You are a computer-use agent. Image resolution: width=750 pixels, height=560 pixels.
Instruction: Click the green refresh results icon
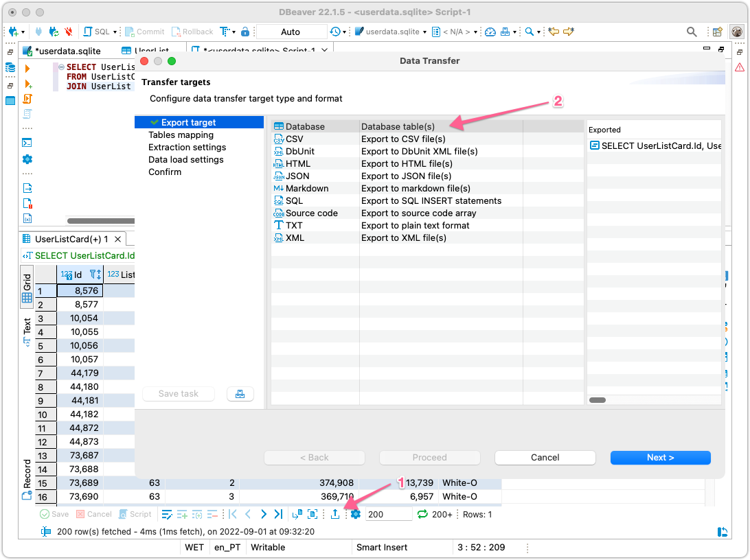(x=422, y=514)
